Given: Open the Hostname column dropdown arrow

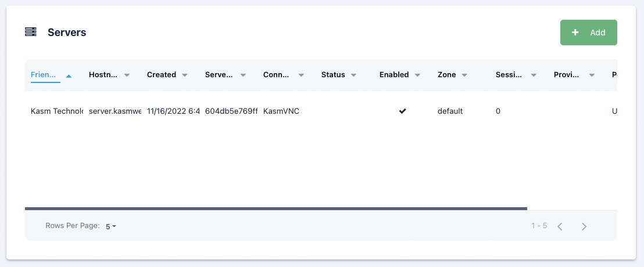Looking at the screenshot, I should click(x=127, y=75).
